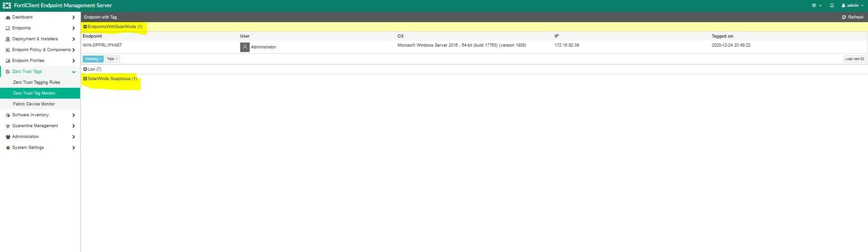Click the System Settings gear icon
The image size is (868, 252).
point(8,147)
